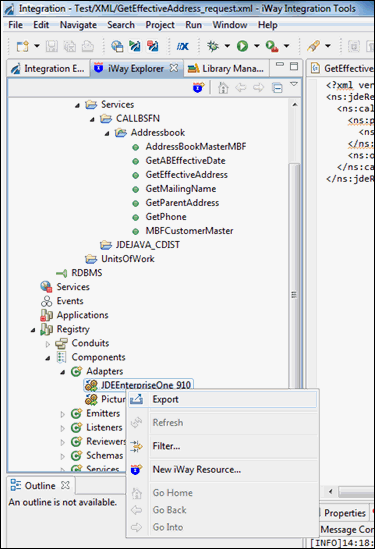
Task: Click the search flashlight toolbar icon
Action: click(313, 46)
